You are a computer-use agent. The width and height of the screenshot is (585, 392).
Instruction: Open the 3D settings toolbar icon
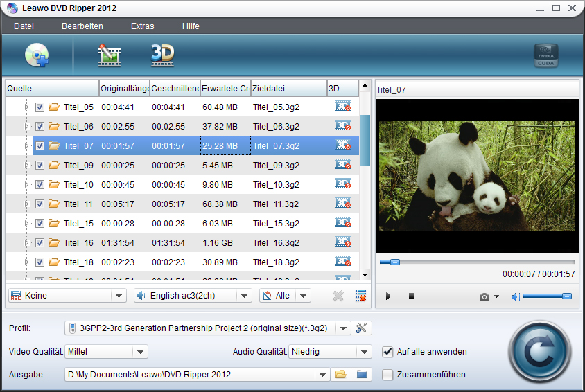tap(162, 55)
